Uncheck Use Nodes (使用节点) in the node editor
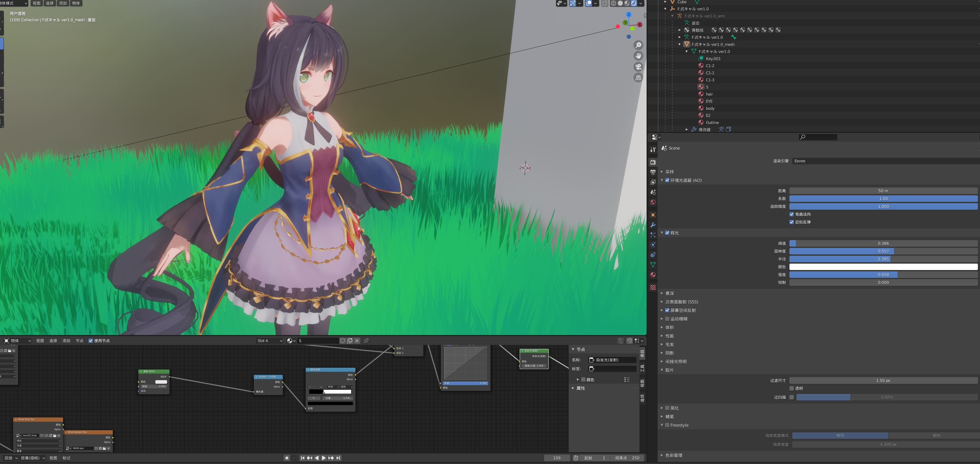This screenshot has width=980, height=464. click(91, 340)
